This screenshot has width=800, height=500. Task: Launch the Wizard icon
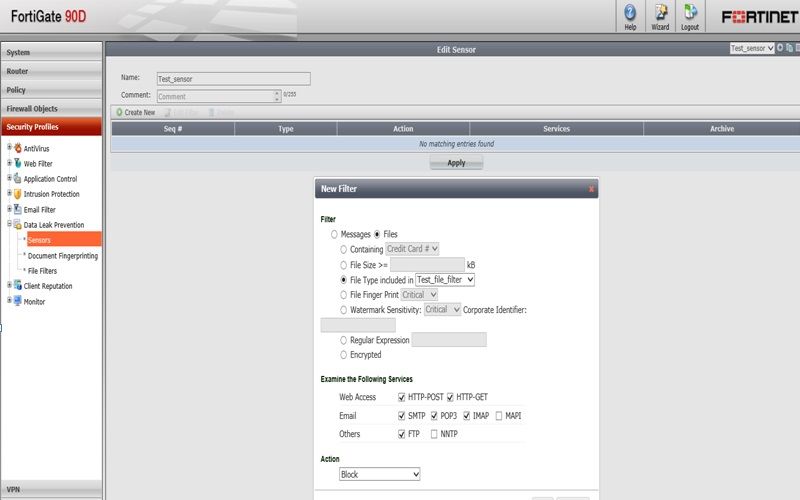(661, 12)
